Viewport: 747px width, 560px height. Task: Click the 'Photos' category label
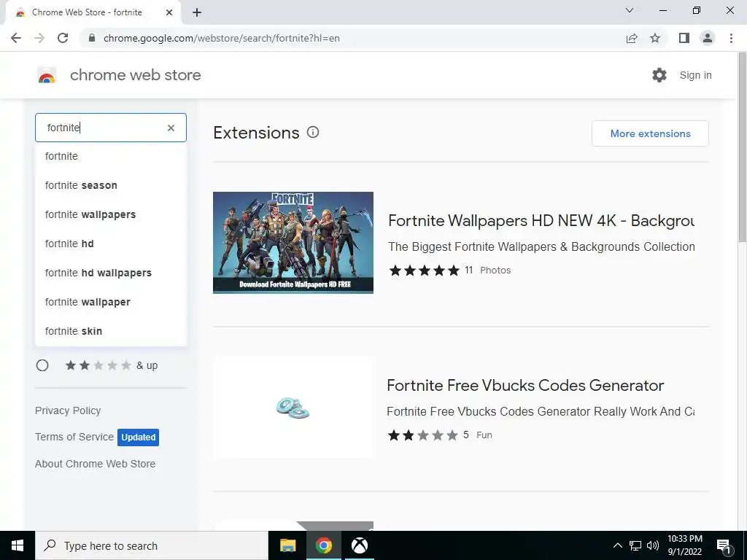point(495,270)
